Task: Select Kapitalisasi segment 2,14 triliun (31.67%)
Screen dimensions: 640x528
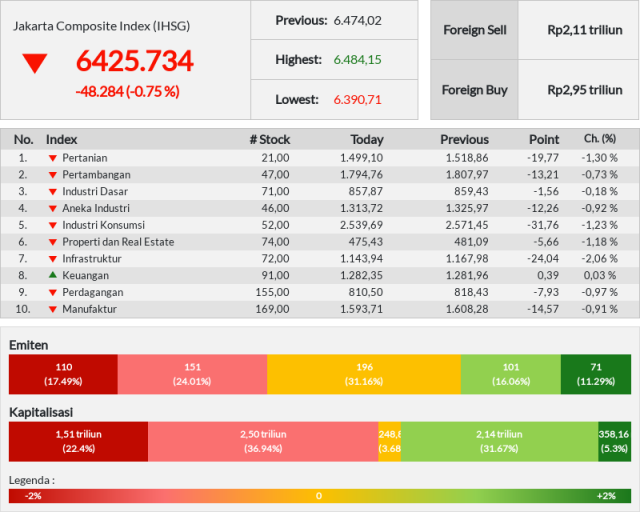Action: point(499,441)
